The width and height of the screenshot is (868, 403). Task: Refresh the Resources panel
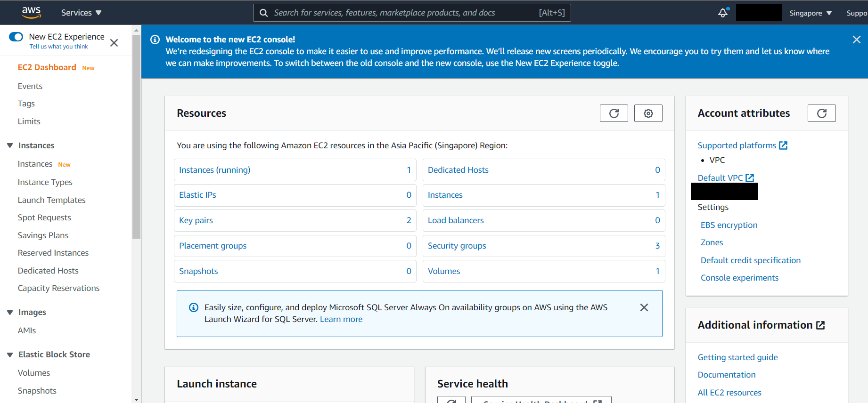tap(614, 113)
